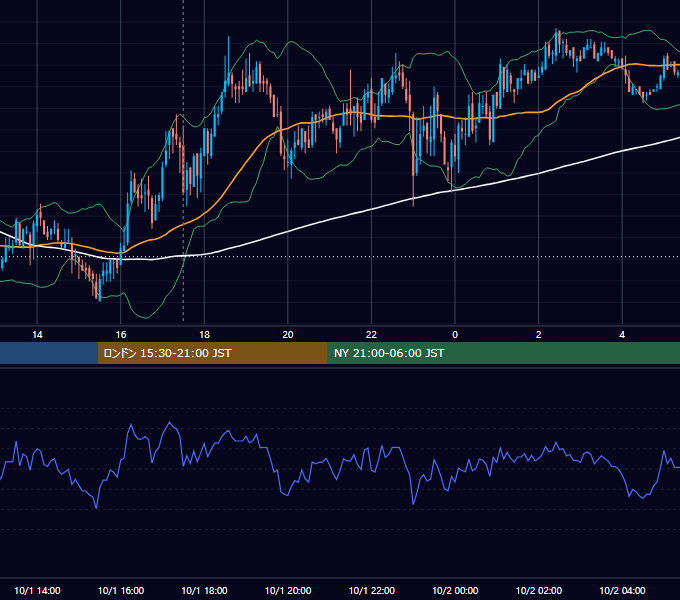Click the 10/2 00:00 date label
The height and width of the screenshot is (600, 680).
point(455,590)
